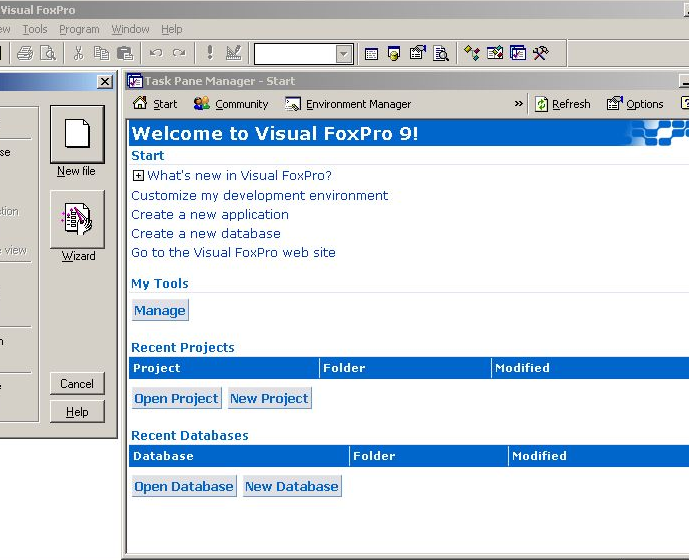Click the Refresh icon in Task Pane

541,104
